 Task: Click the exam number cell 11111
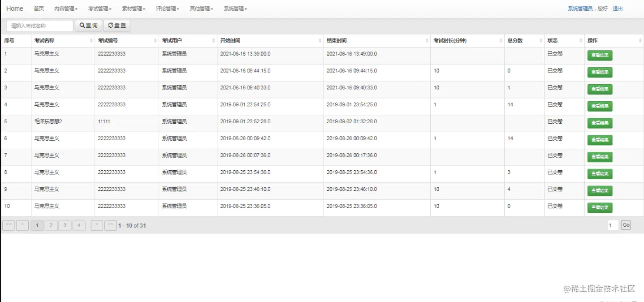tap(104, 121)
